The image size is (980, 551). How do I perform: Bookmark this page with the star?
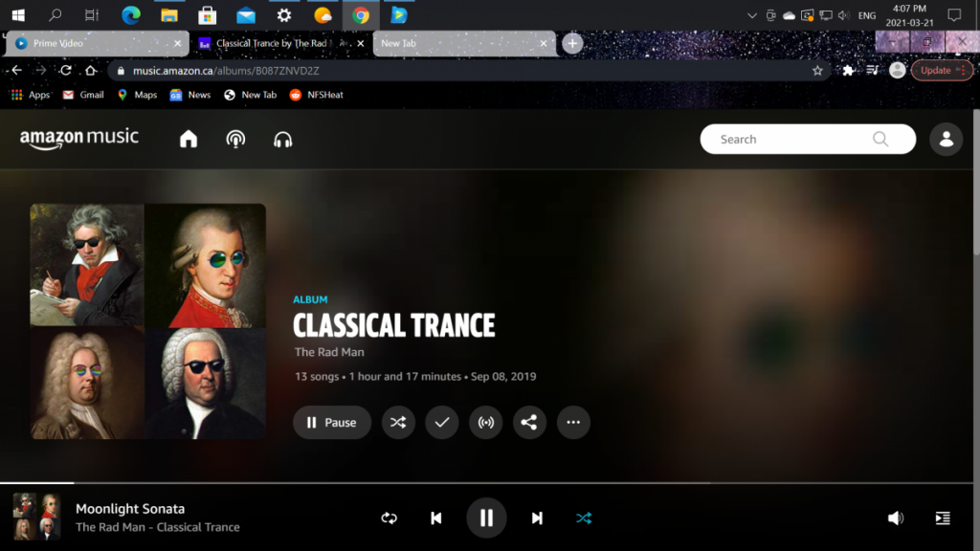(817, 71)
